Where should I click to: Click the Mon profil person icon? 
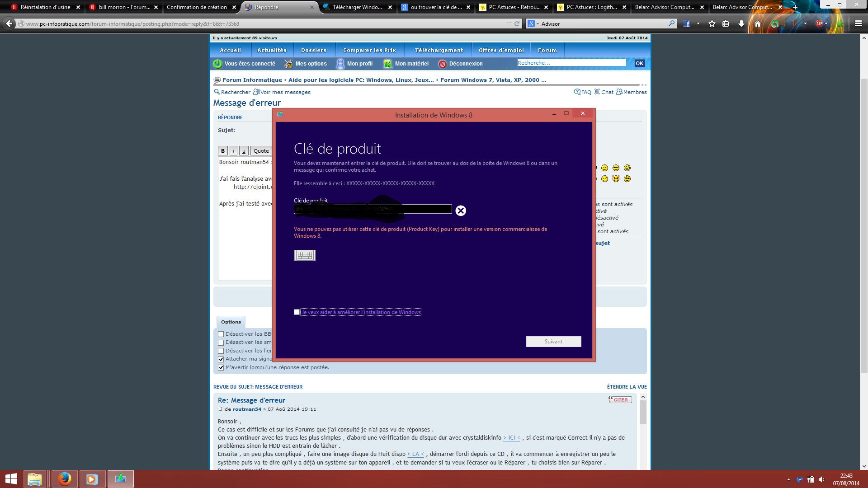pyautogui.click(x=340, y=64)
